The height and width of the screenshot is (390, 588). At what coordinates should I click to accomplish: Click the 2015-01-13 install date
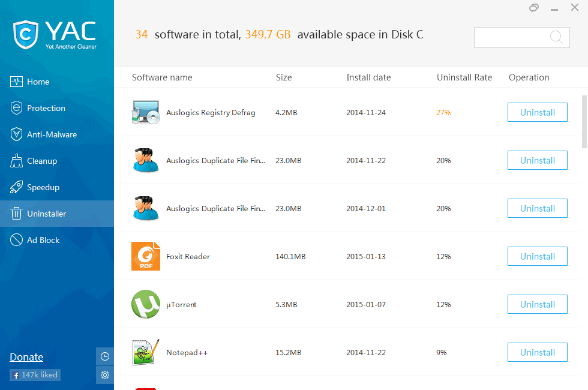pos(365,257)
